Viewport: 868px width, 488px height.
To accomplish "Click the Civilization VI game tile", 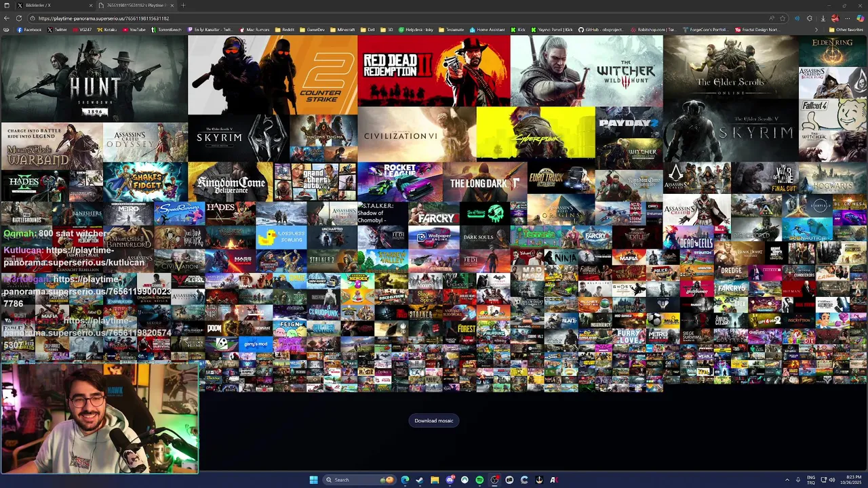I will (417, 134).
